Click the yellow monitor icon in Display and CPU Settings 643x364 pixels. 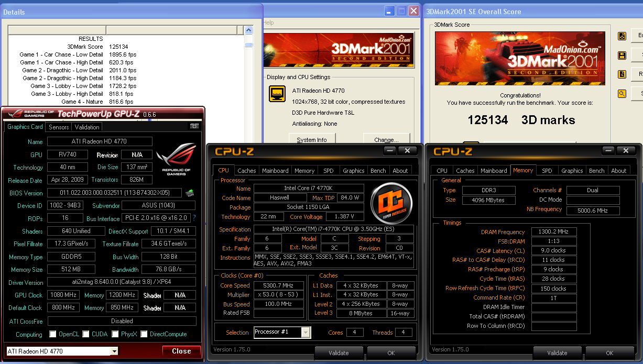[277, 94]
